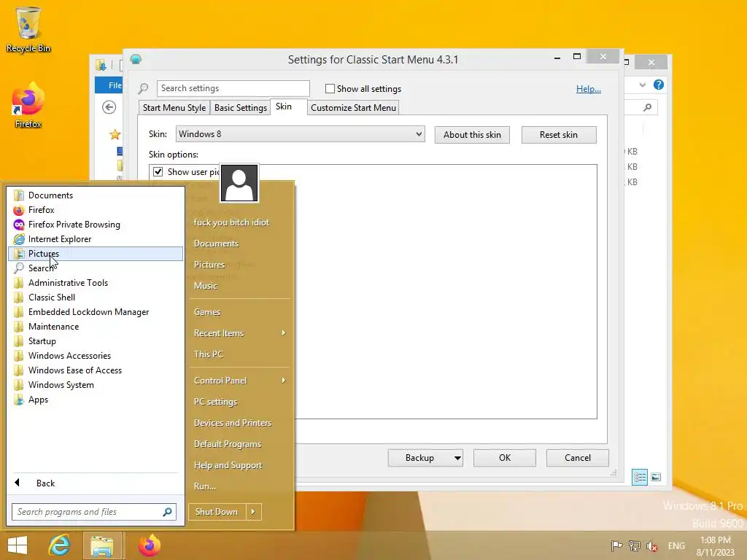
Task: Open network tray icon
Action: click(634, 545)
